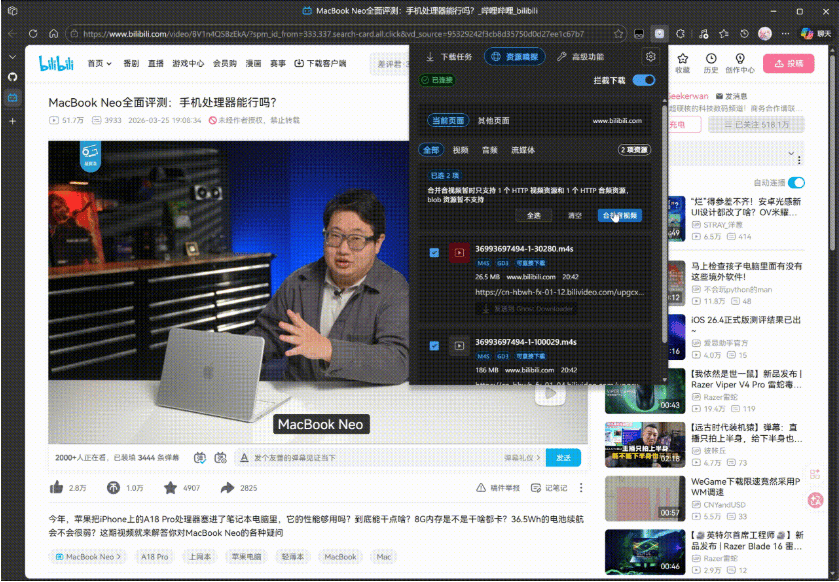This screenshot has height=582, width=839.
Task: Open danmaku settings icon
Action: pyautogui.click(x=220, y=457)
